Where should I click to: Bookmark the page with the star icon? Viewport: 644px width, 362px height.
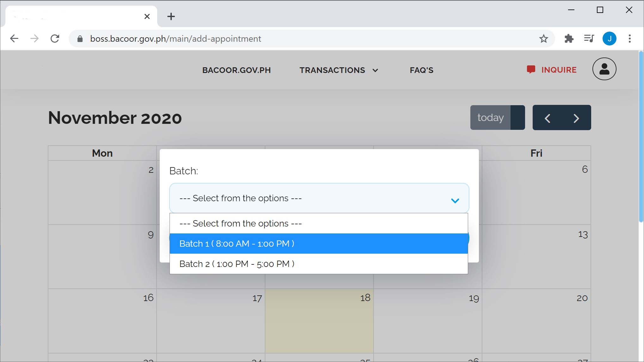point(543,39)
